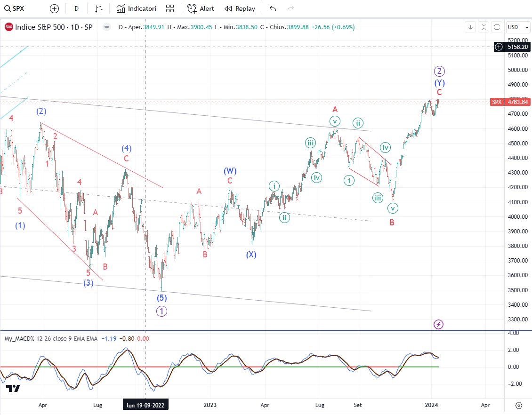Undo the last chart action

(273, 8)
